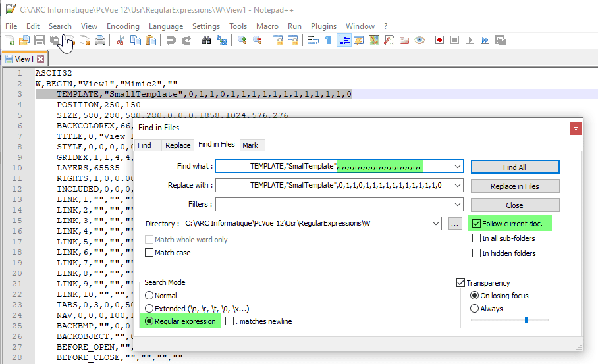The height and width of the screenshot is (364, 598).
Task: Click the Zoom In magnifier icon
Action: coord(242,40)
